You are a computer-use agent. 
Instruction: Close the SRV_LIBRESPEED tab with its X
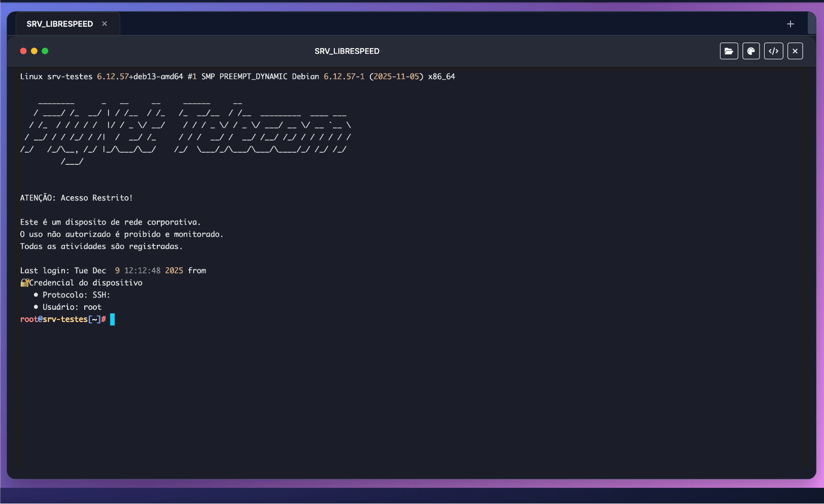(105, 23)
